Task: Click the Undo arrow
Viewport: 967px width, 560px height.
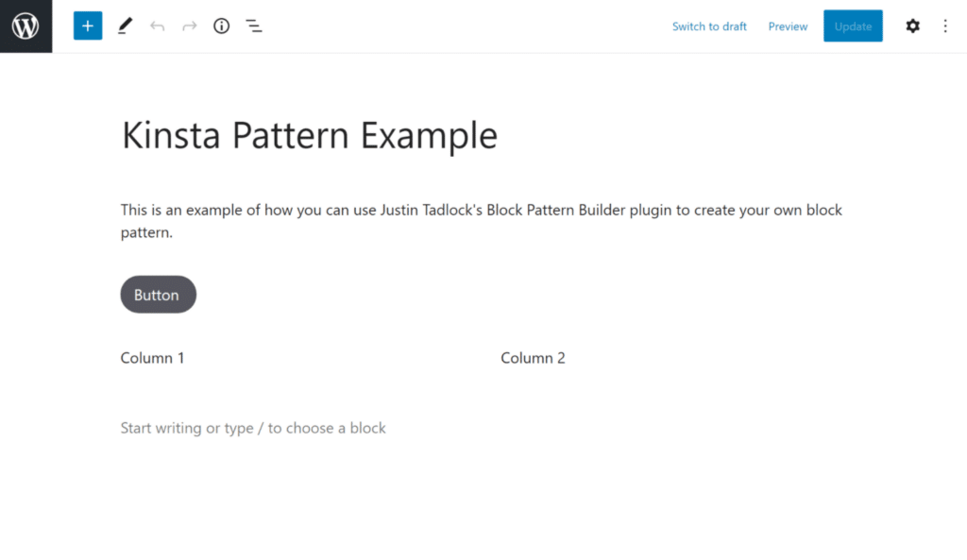Action: (x=157, y=25)
